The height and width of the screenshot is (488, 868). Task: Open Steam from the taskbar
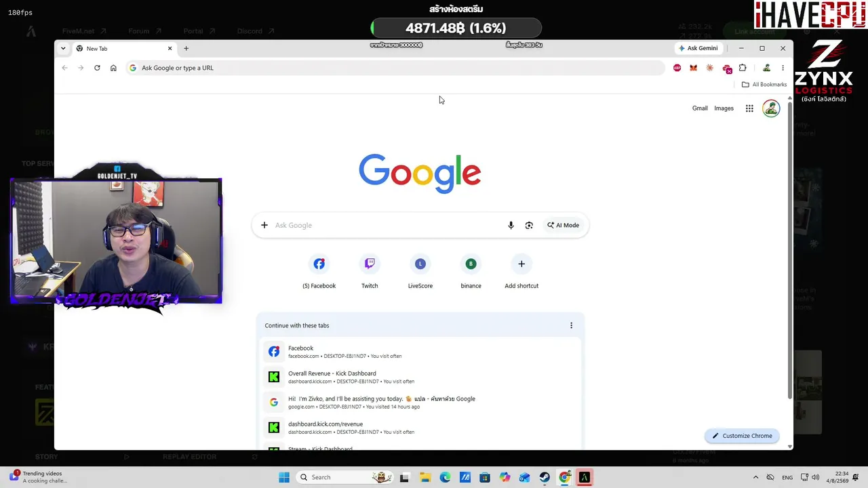coord(545,477)
